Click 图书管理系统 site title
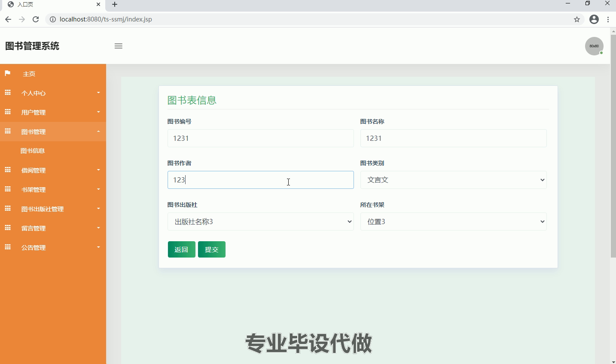The image size is (616, 364). [x=32, y=46]
